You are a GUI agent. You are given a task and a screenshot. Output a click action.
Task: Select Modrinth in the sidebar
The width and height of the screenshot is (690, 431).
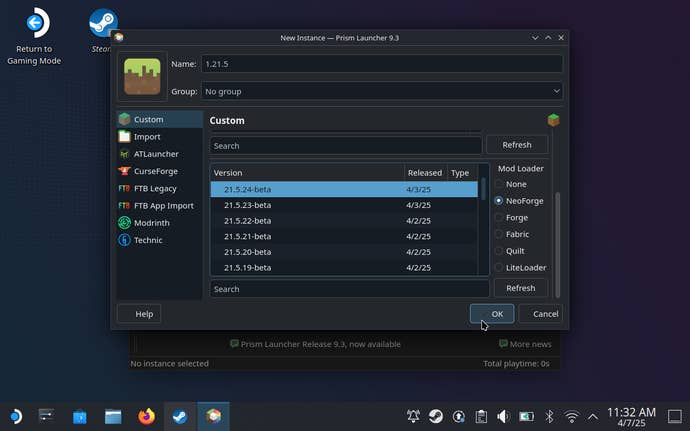[x=160, y=223]
